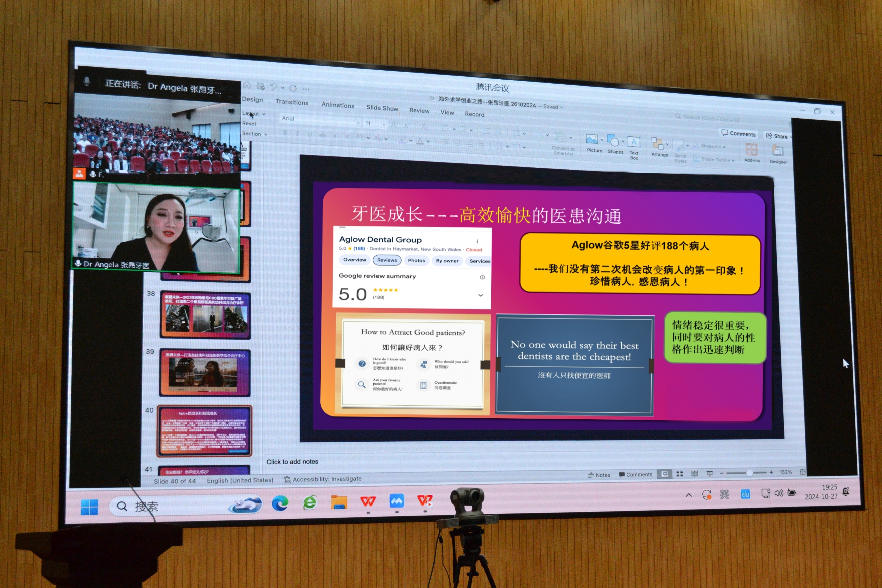Image resolution: width=882 pixels, height=588 pixels.
Task: Expand the Google review summary chevron
Action: 480,295
